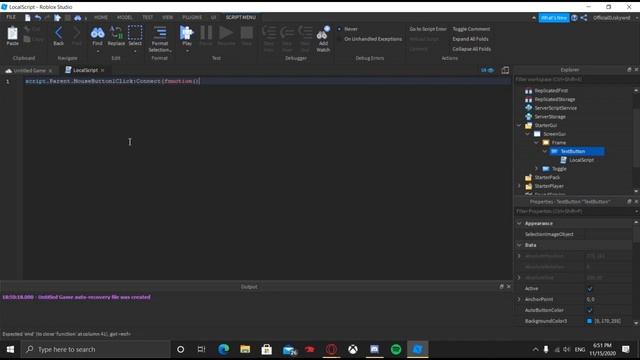Click the script line 1 code text
This screenshot has height=360, width=640.
[x=113, y=81]
